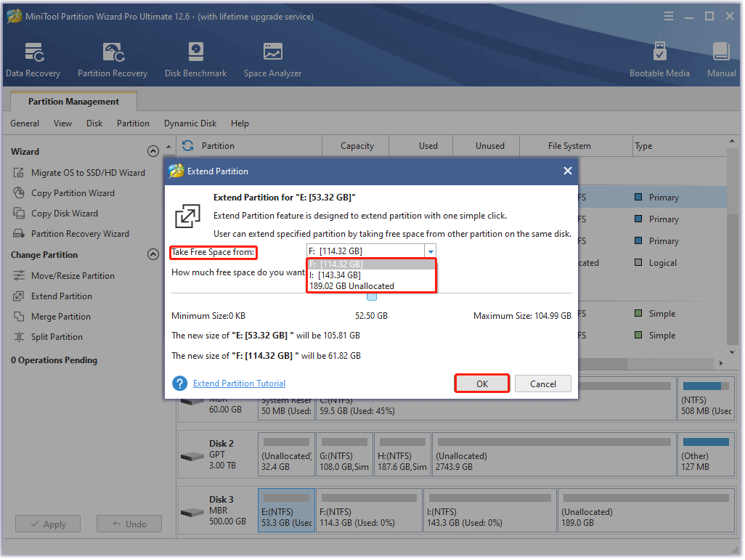Open Disk Benchmark tool
The image size is (745, 560).
[196, 60]
